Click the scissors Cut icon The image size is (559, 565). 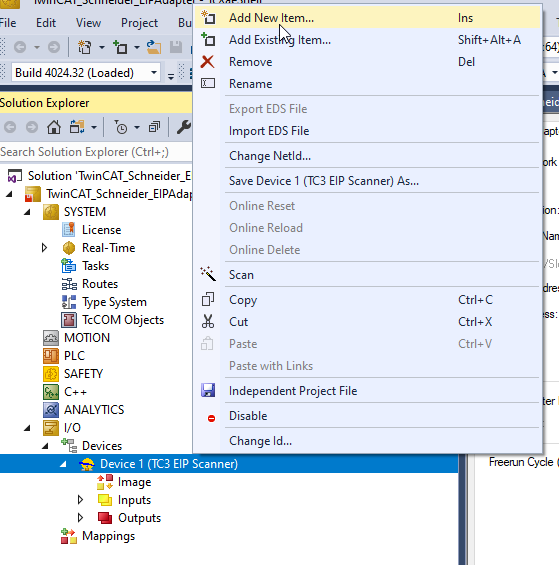click(208, 321)
